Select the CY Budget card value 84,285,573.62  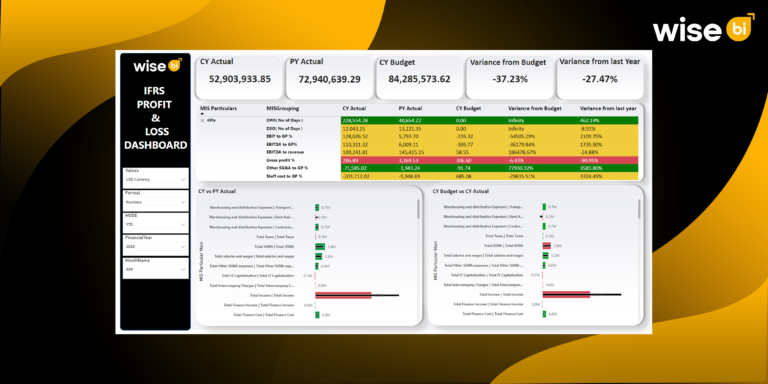point(419,79)
